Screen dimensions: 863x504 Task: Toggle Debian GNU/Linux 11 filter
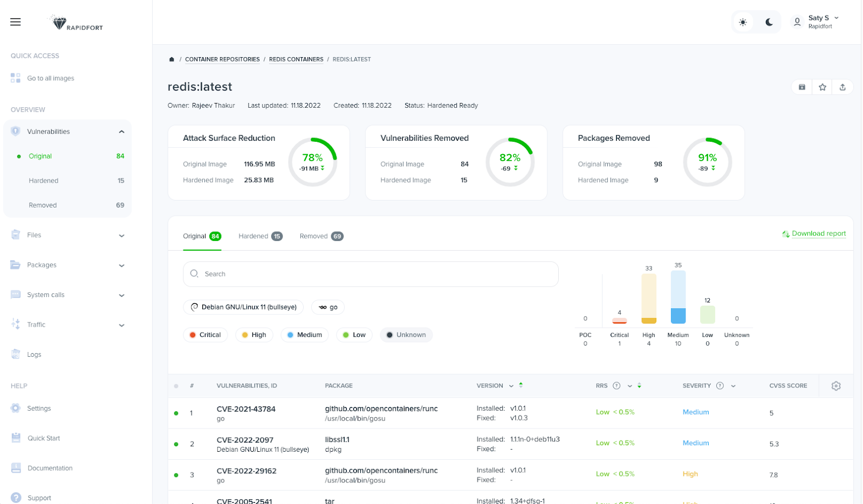pos(243,307)
